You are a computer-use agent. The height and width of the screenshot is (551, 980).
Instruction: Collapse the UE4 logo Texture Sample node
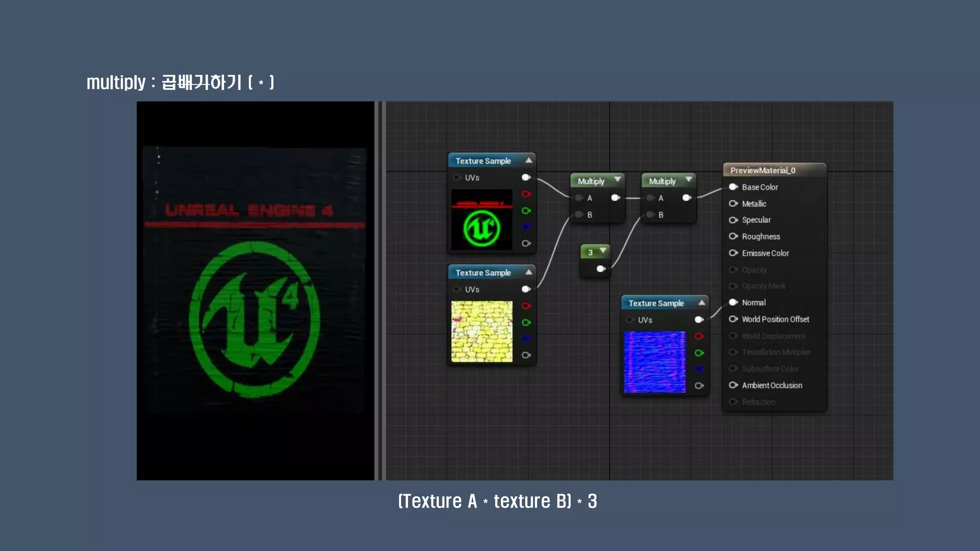(529, 160)
